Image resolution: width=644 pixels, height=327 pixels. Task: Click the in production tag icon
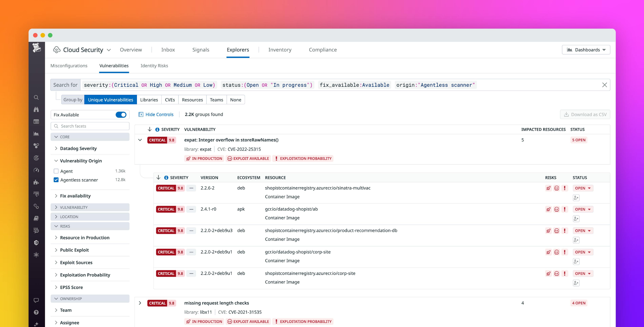tap(188, 158)
